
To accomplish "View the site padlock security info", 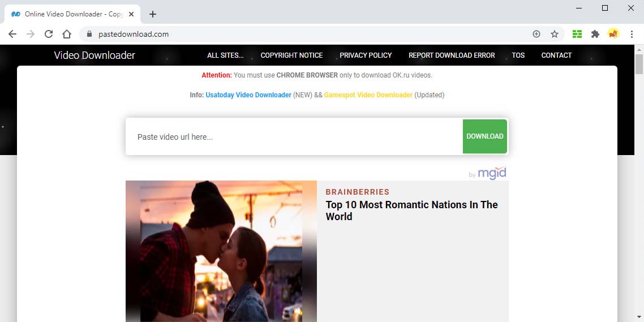I will [89, 34].
